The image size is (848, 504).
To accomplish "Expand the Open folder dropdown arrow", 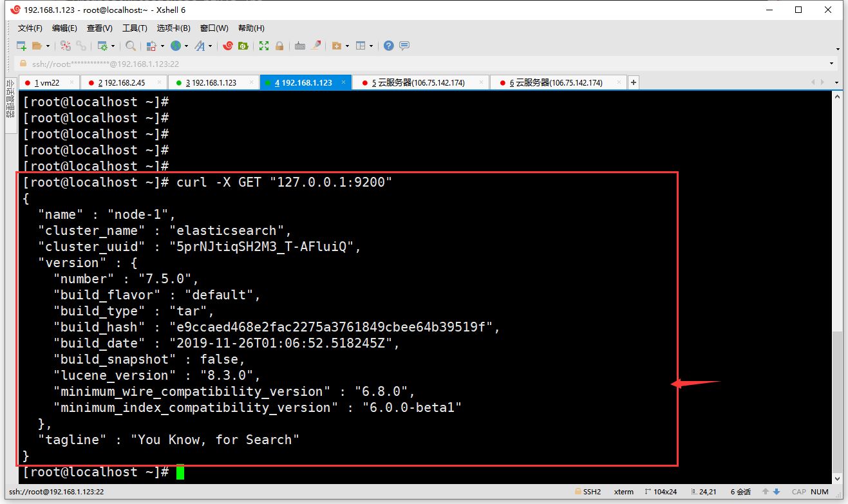I will (x=48, y=46).
